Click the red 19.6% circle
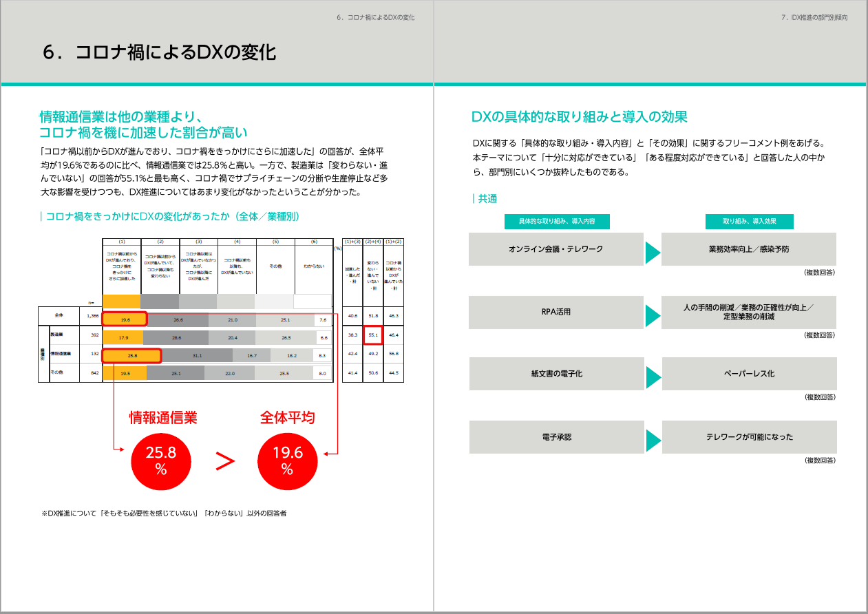Viewport: 868px width, 614px height. coord(287,460)
